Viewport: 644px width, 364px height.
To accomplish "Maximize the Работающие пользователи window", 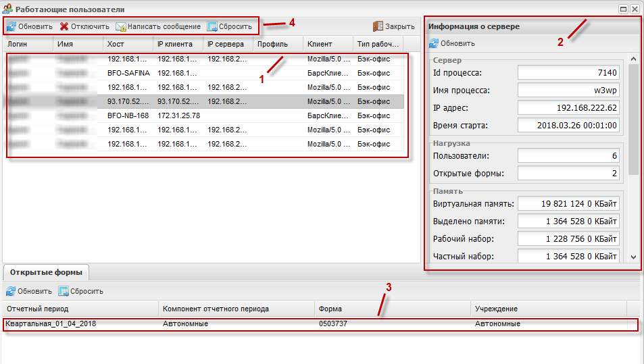I will coord(623,8).
